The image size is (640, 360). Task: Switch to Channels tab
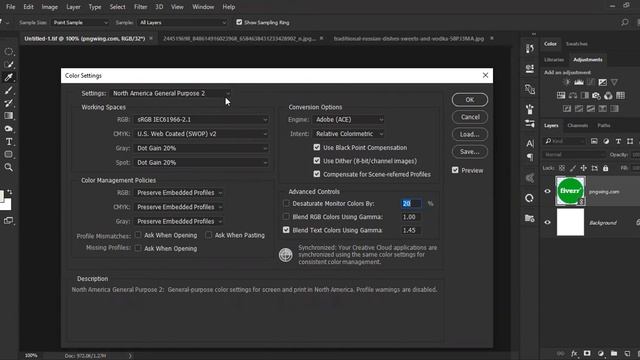(578, 125)
